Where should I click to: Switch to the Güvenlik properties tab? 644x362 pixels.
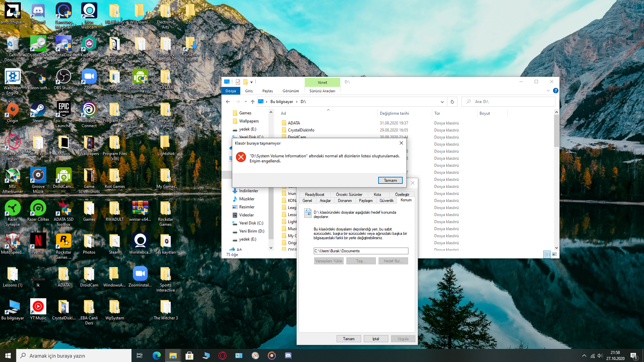point(386,201)
